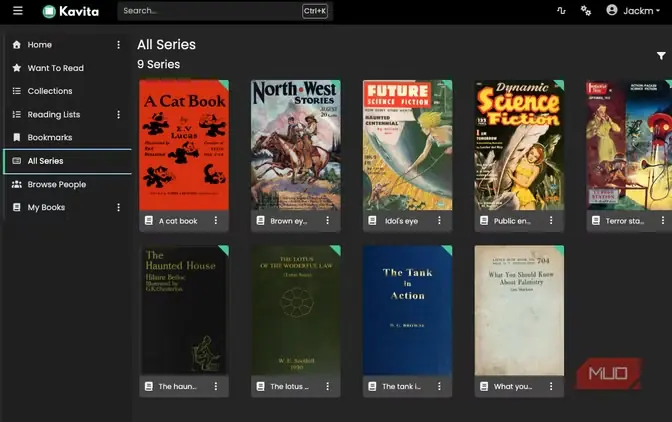Click the Bookmarks ribbon icon

17,138
